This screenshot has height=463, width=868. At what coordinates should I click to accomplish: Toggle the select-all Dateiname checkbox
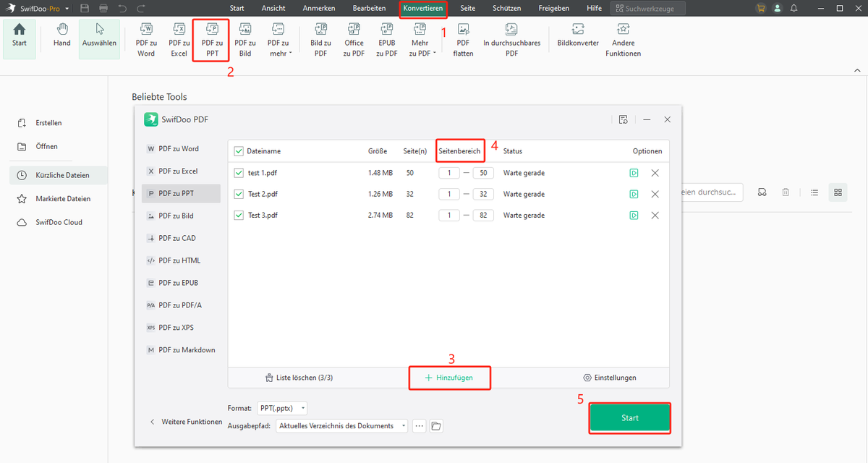tap(239, 151)
